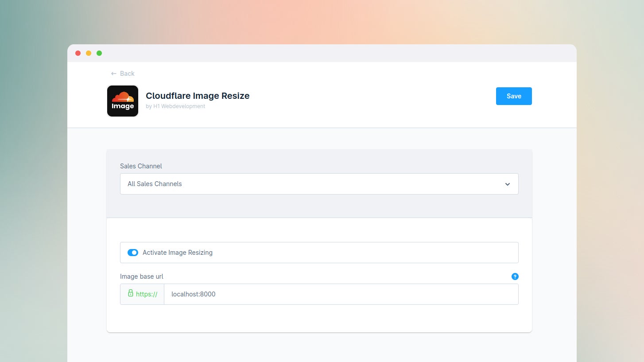
Task: Click the Back link with arrow
Action: (123, 74)
